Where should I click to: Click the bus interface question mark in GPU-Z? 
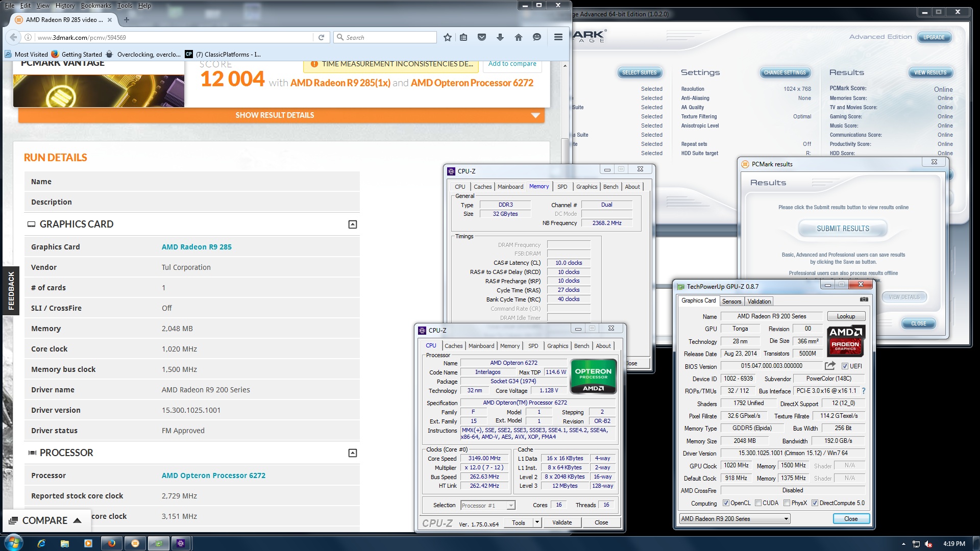point(864,391)
